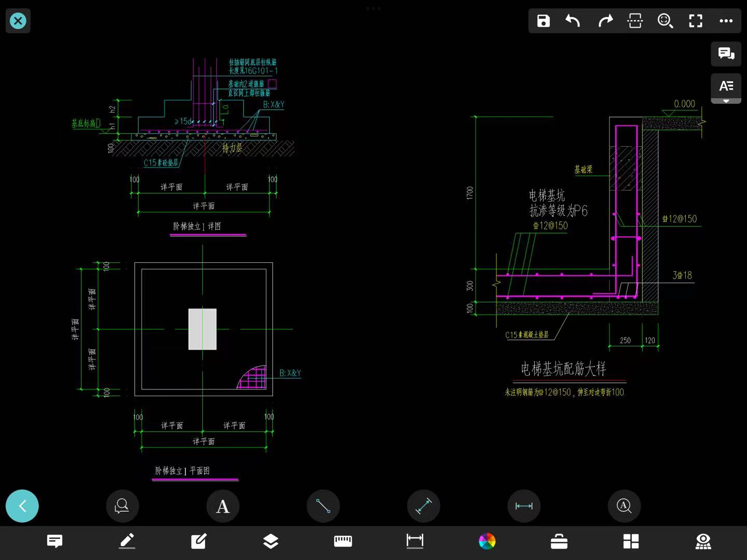
Task: Tap the 120 horizontal dimension
Action: click(x=650, y=341)
